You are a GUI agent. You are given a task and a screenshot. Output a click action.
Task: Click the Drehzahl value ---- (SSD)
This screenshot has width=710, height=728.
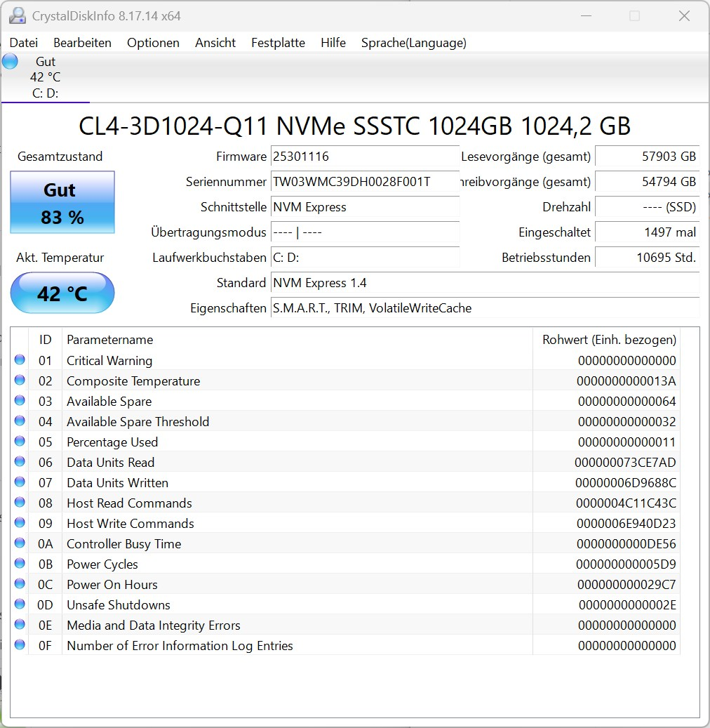[x=648, y=207]
